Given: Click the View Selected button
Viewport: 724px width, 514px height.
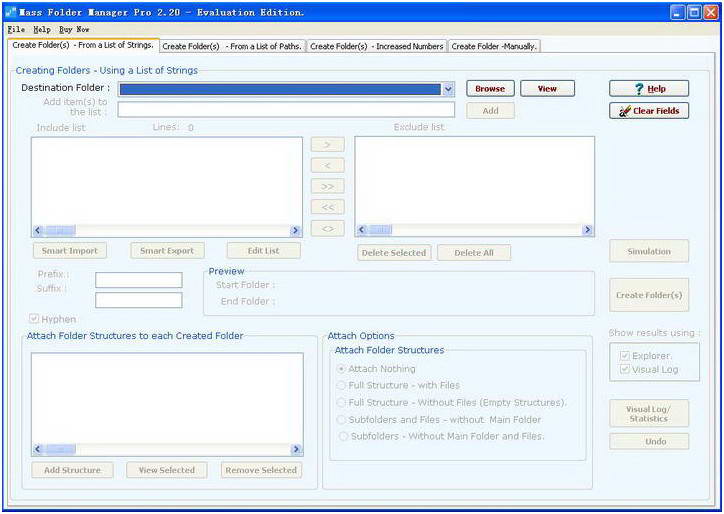Looking at the screenshot, I should coord(167,470).
